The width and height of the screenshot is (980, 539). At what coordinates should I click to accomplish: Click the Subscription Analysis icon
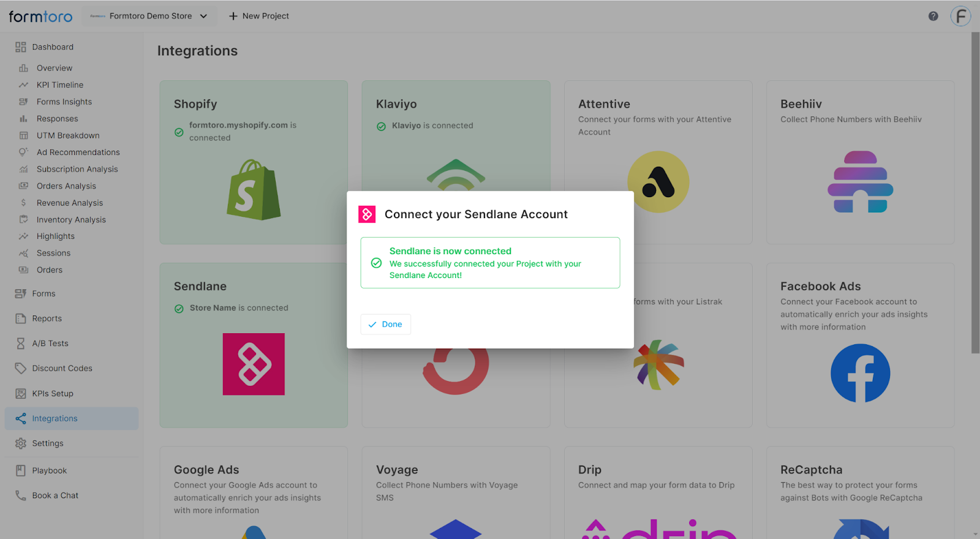pos(23,169)
